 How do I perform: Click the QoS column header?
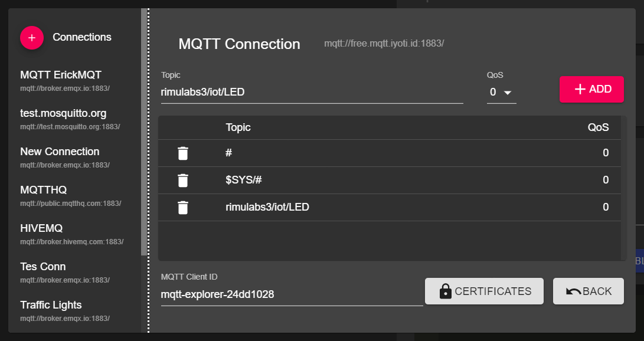(x=598, y=127)
